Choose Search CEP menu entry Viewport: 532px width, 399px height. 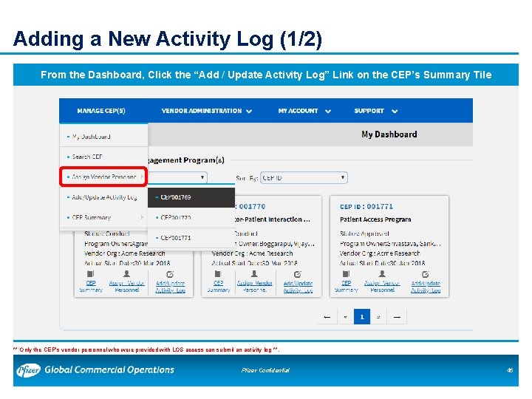tap(104, 157)
